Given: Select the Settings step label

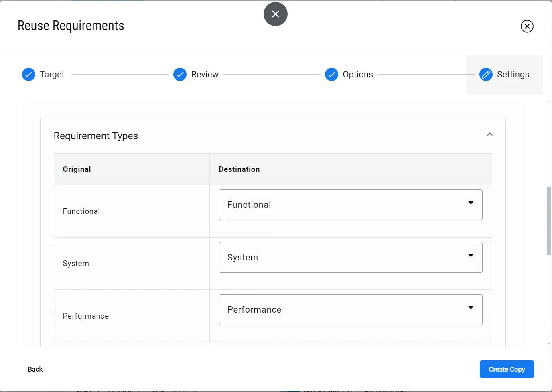Looking at the screenshot, I should pos(513,74).
